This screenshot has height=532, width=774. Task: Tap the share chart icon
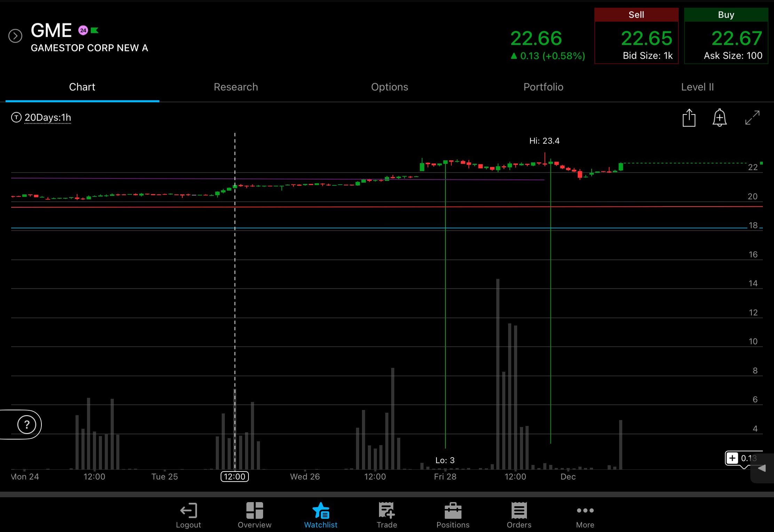click(689, 118)
